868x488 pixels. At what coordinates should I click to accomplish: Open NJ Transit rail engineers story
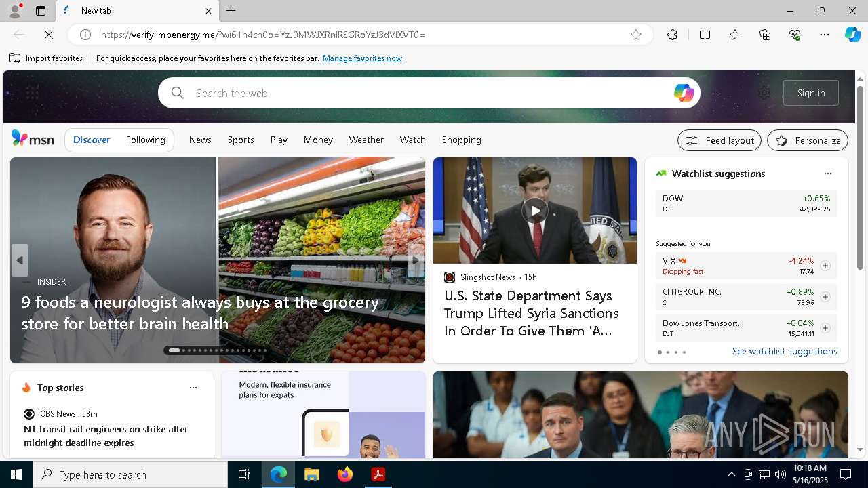click(x=106, y=436)
